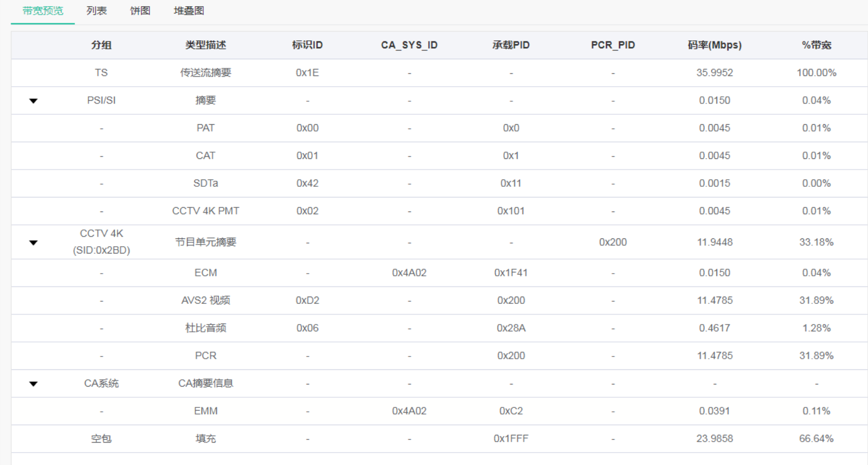The image size is (868, 465).
Task: Click the PCR_PID column header
Action: click(613, 45)
